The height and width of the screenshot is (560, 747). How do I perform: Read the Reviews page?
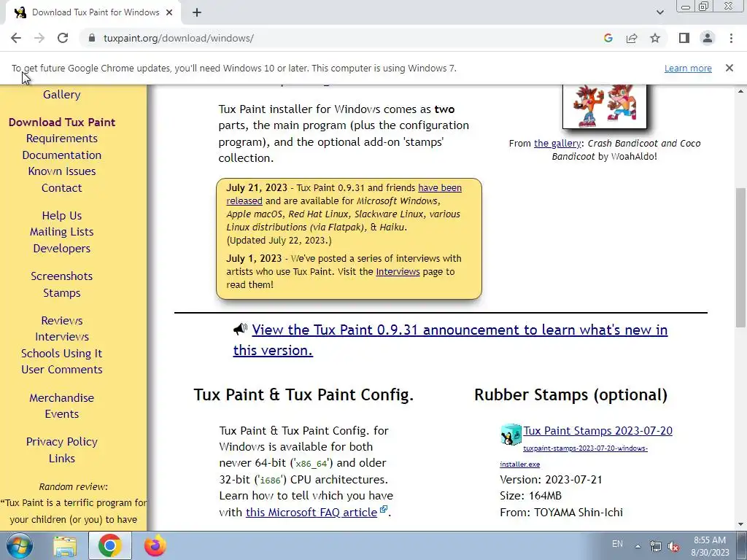click(61, 321)
